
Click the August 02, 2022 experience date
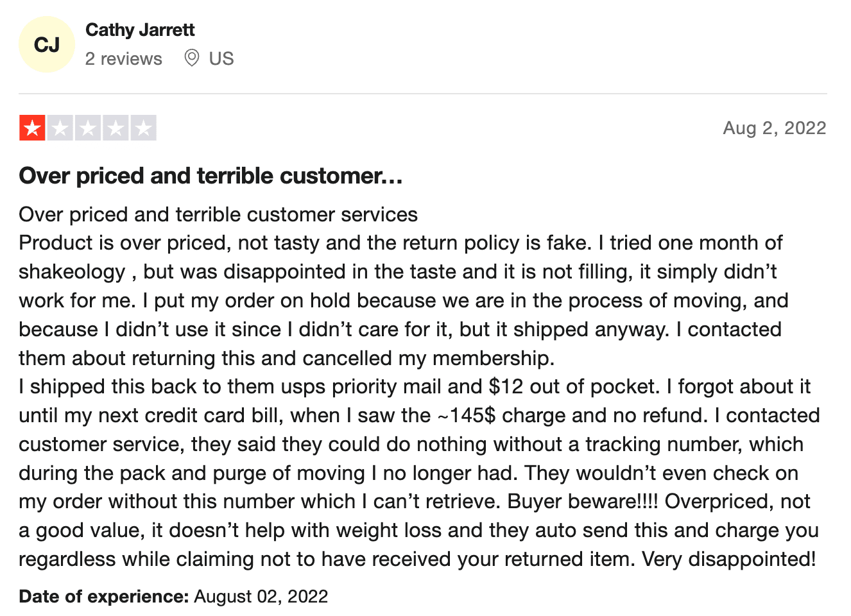tap(261, 596)
